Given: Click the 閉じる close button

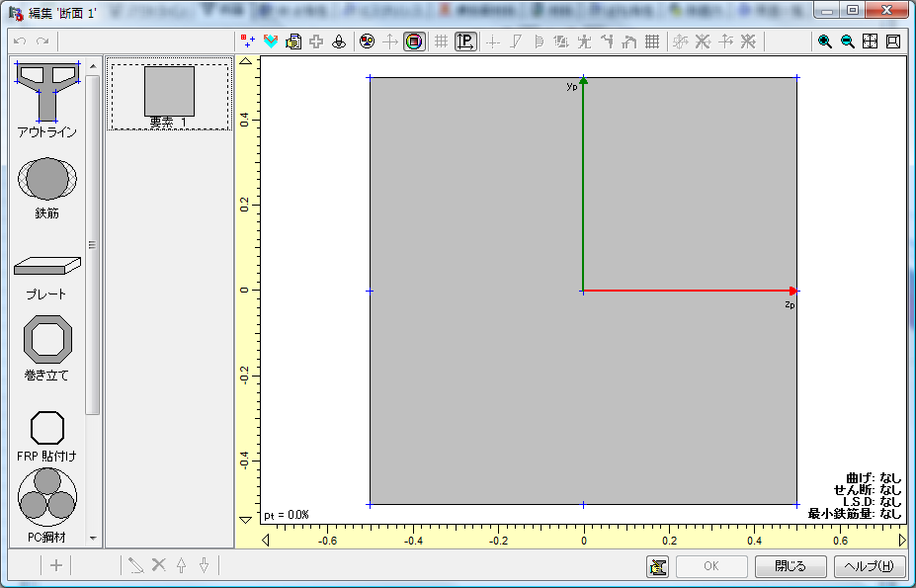Looking at the screenshot, I should tap(791, 566).
